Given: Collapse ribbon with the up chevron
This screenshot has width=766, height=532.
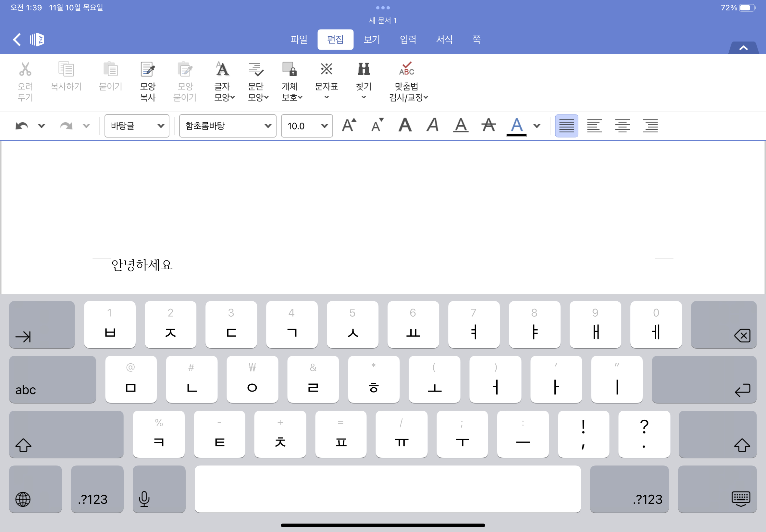Looking at the screenshot, I should tap(743, 48).
